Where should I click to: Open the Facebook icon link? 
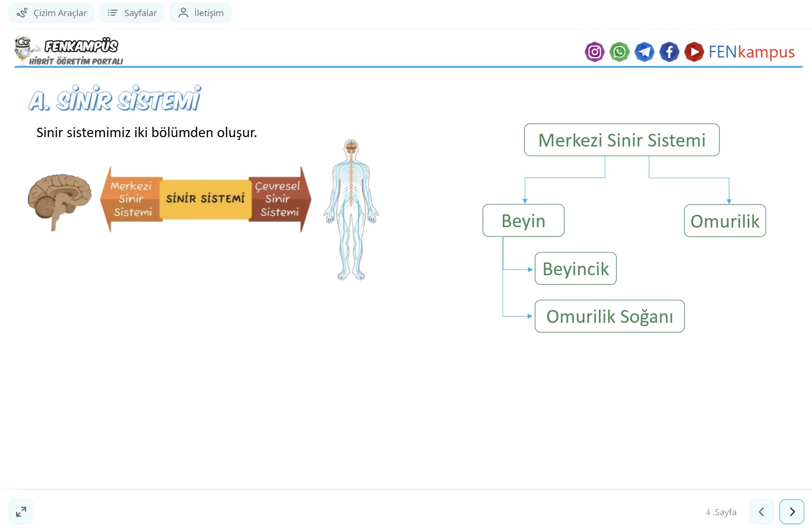[669, 52]
